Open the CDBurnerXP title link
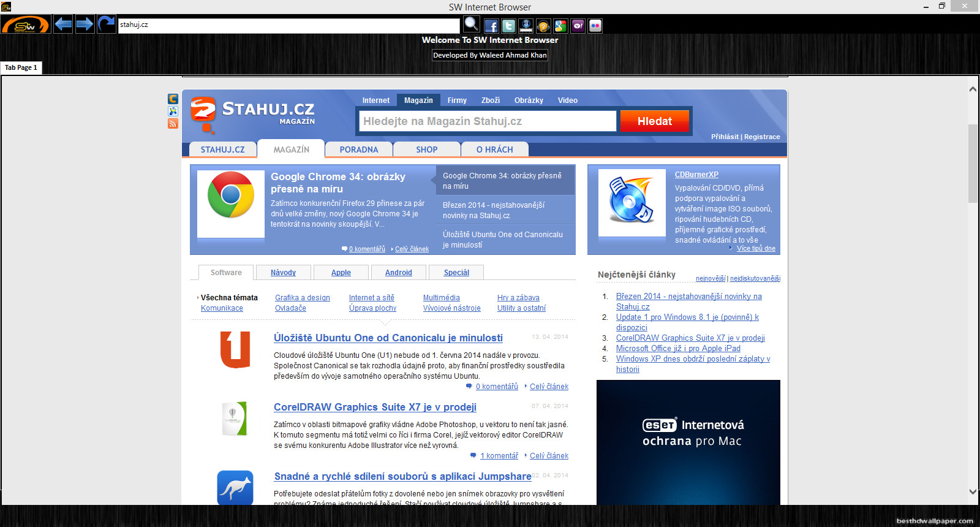This screenshot has width=980, height=527. (696, 175)
